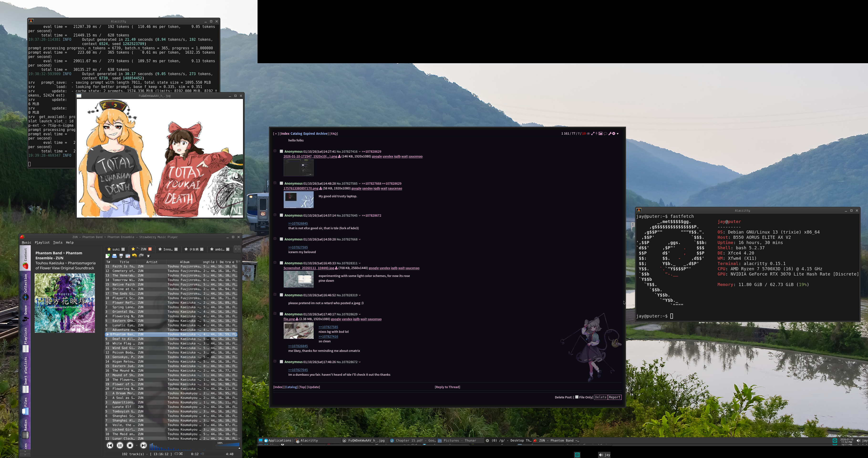Click the repeat mode icon
The height and width of the screenshot is (458, 868).
(176, 454)
